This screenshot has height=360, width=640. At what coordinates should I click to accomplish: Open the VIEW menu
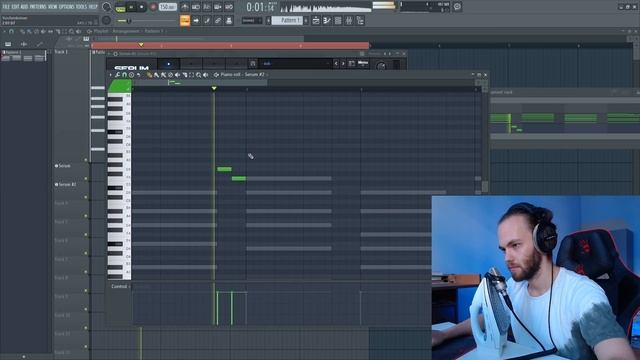(53, 7)
